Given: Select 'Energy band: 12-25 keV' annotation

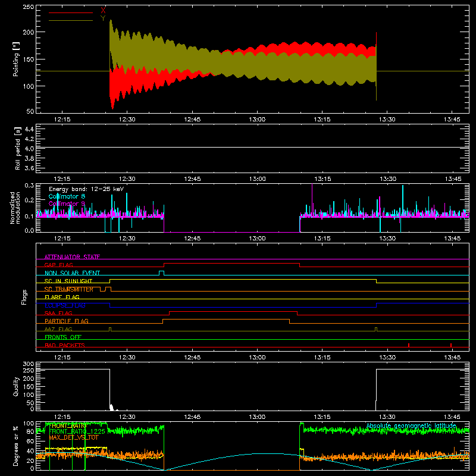Looking at the screenshot, I should point(86,189).
